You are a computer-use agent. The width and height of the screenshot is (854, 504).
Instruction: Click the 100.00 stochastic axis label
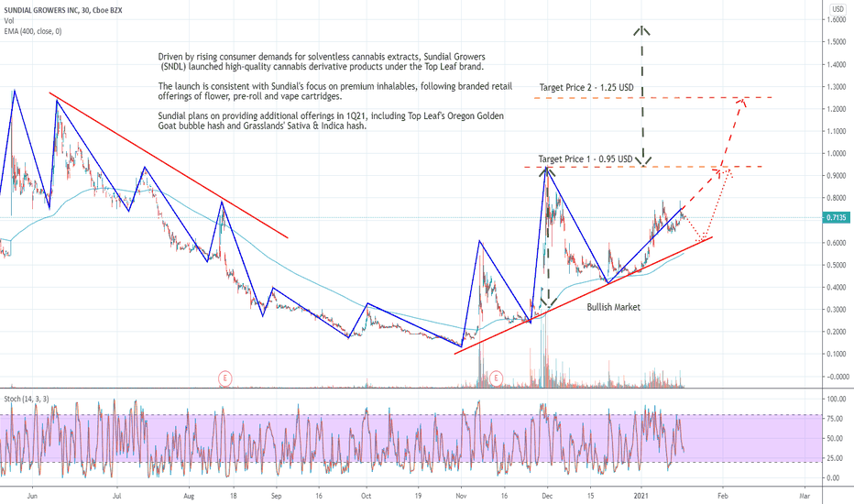836,400
